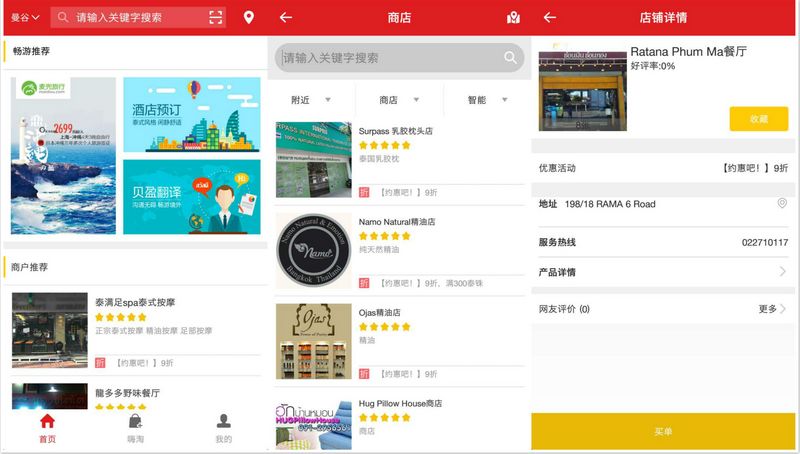Expand the 附近 nearby filter dropdown
The height and width of the screenshot is (454, 800).
pos(311,100)
